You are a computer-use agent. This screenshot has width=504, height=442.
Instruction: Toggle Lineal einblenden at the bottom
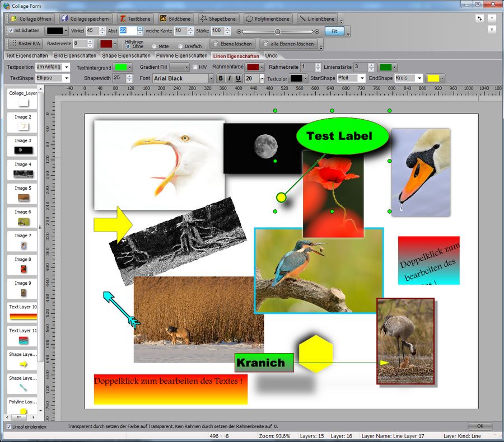pyautogui.click(x=8, y=426)
